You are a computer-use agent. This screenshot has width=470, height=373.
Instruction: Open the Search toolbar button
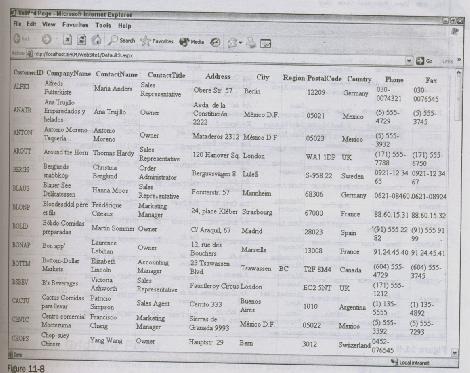point(122,40)
